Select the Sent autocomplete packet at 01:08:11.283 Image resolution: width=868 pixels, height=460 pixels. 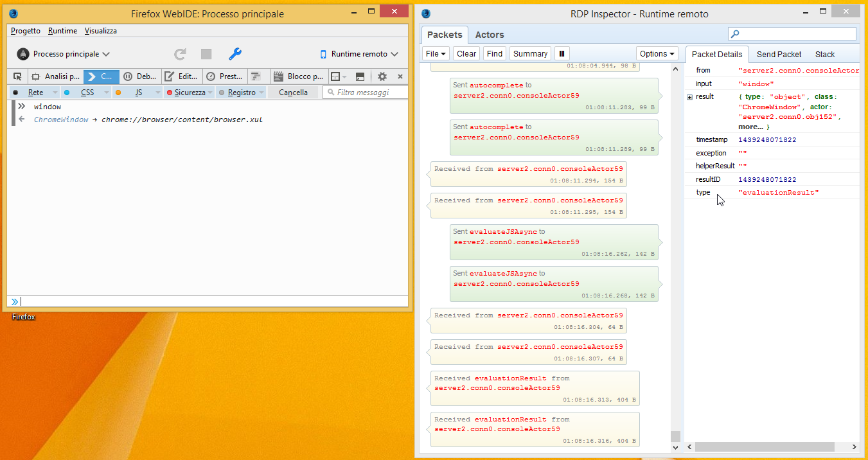coord(554,96)
